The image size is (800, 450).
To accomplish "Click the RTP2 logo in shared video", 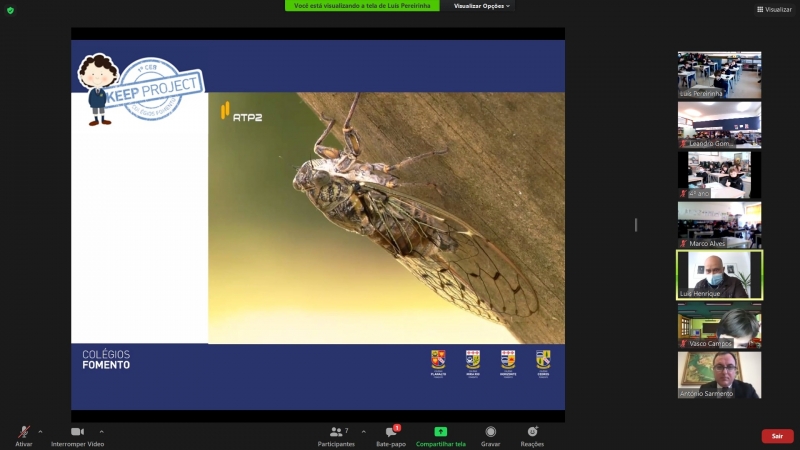I will pos(241,112).
